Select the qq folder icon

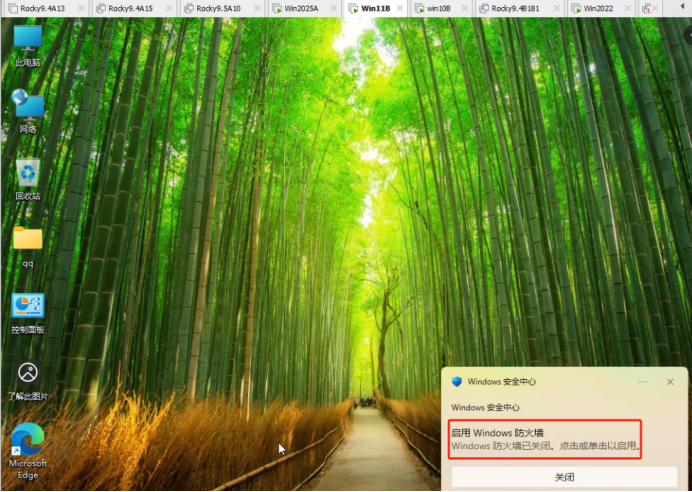(x=28, y=246)
